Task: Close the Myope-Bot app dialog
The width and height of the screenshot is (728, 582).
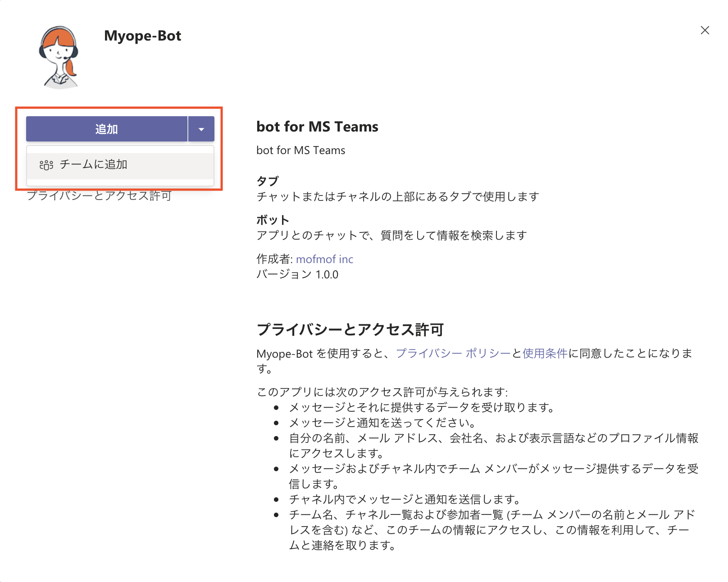Action: (x=705, y=30)
